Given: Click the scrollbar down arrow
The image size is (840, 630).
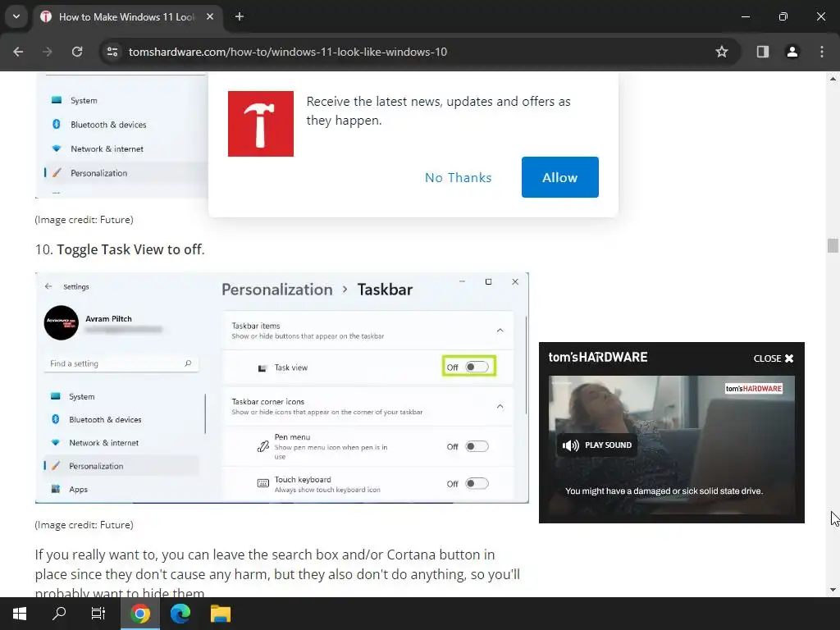Looking at the screenshot, I should pyautogui.click(x=833, y=590).
